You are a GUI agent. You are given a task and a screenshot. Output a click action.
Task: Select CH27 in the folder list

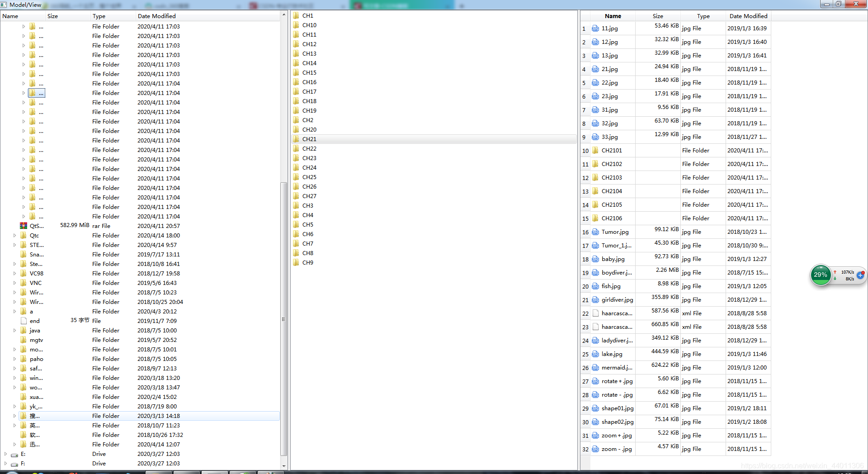[x=309, y=196]
